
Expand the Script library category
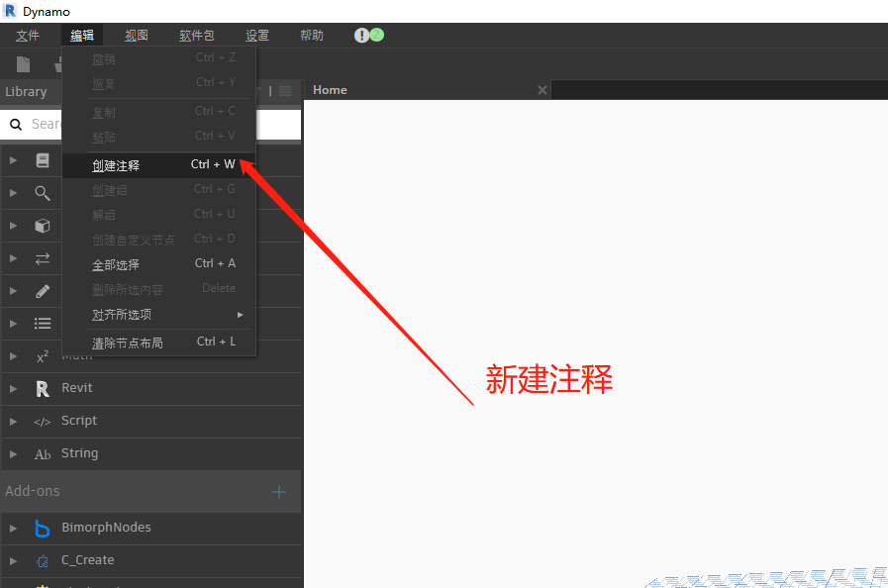13,422
